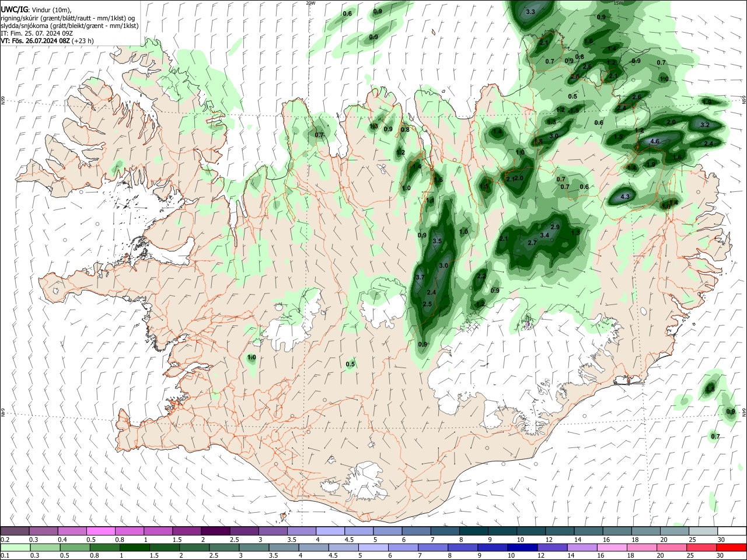Click the 4.6 precipitation value on the map
Image resolution: width=747 pixels, height=560 pixels.
655,141
